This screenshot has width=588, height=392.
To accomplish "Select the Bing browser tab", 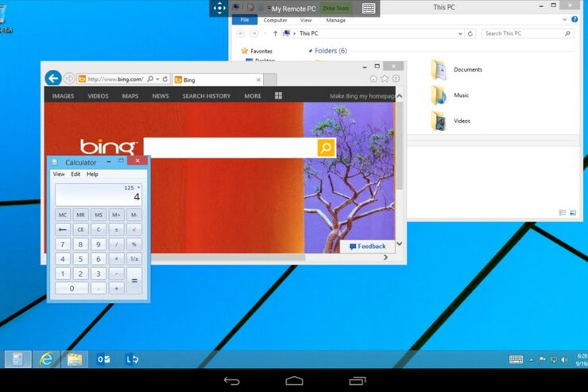I will (x=218, y=80).
